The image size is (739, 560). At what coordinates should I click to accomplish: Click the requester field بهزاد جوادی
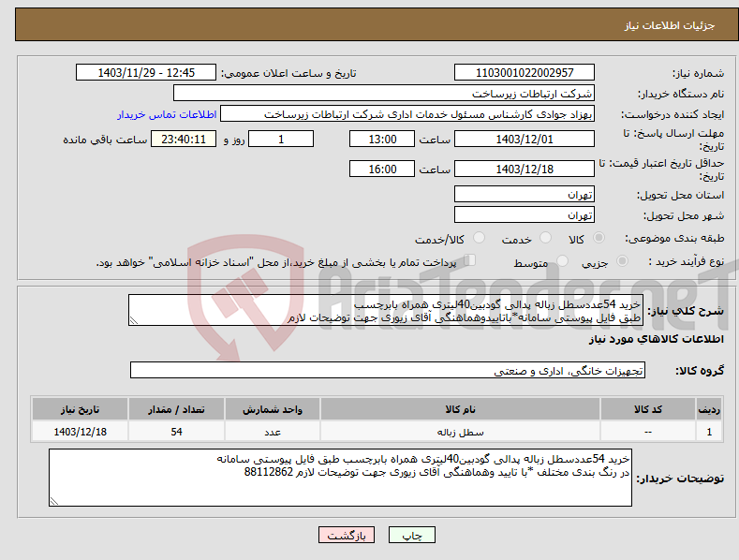pos(407,114)
